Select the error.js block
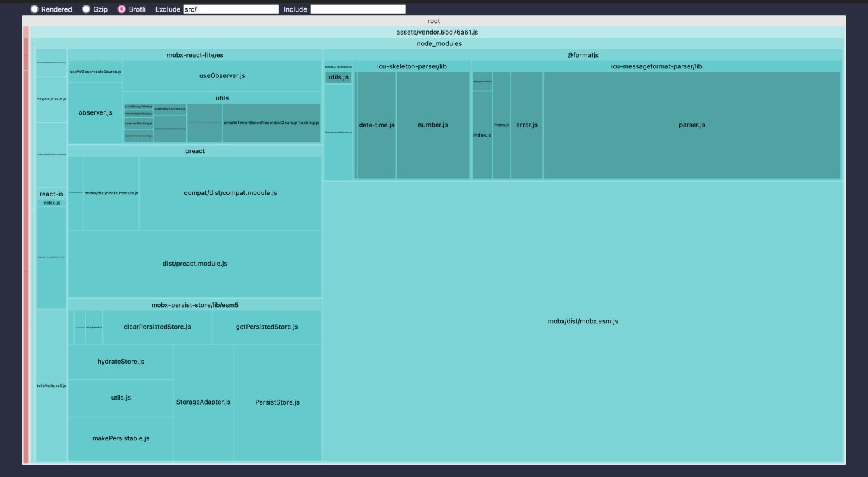The image size is (868, 477). tap(527, 125)
